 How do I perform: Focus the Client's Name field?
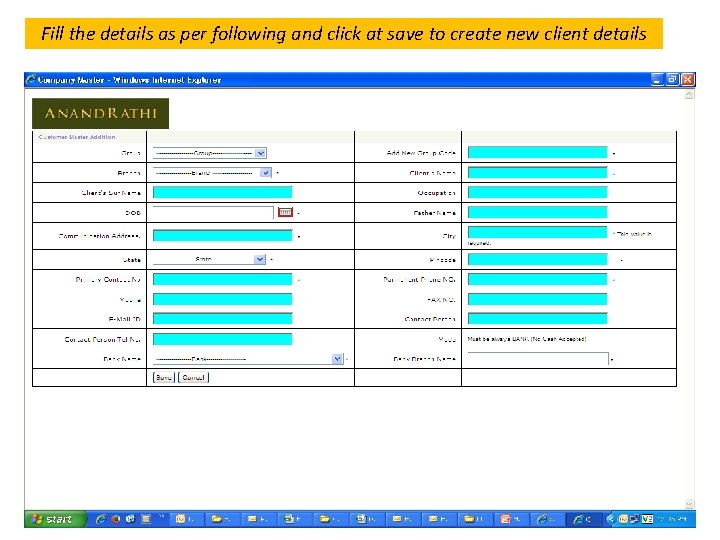[x=537, y=173]
